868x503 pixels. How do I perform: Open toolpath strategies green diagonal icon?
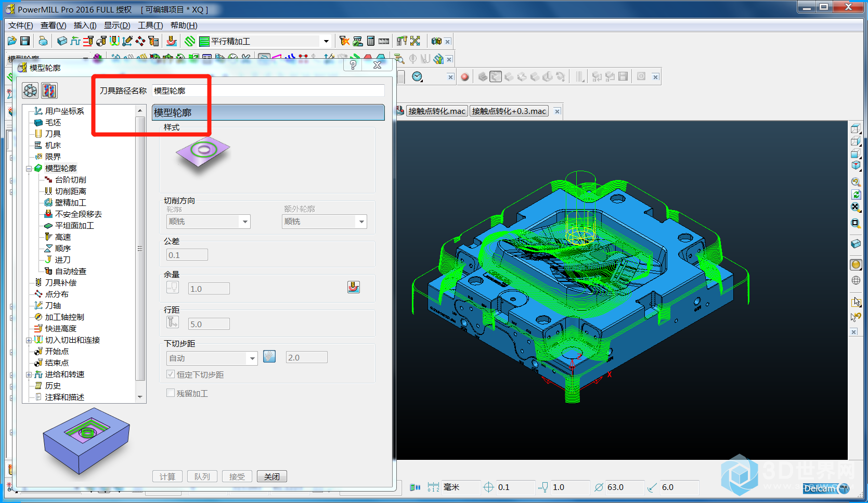(x=190, y=41)
